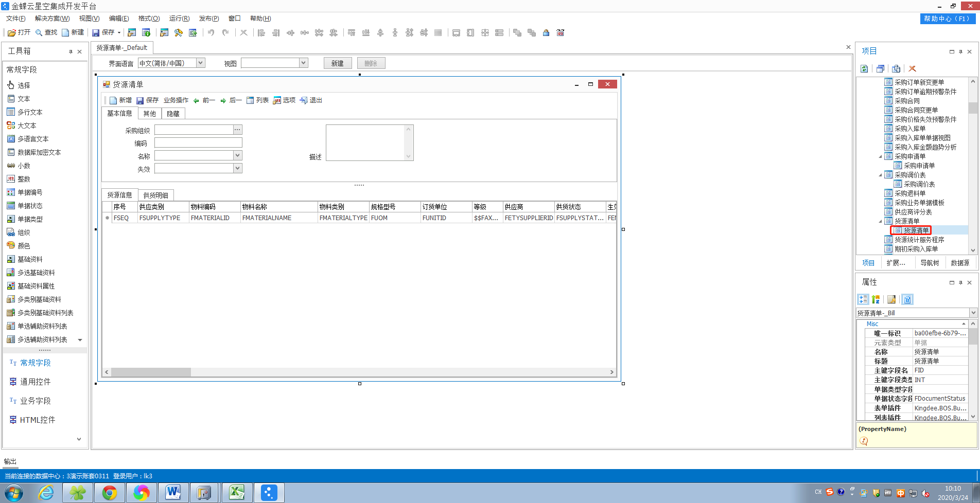980x503 pixels.
Task: Click the refresh icon in 项目 panel
Action: (865, 68)
